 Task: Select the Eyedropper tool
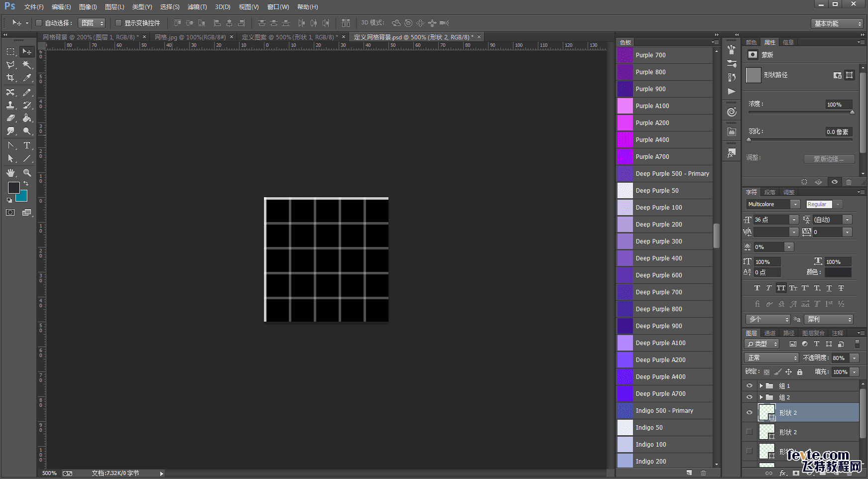click(27, 78)
